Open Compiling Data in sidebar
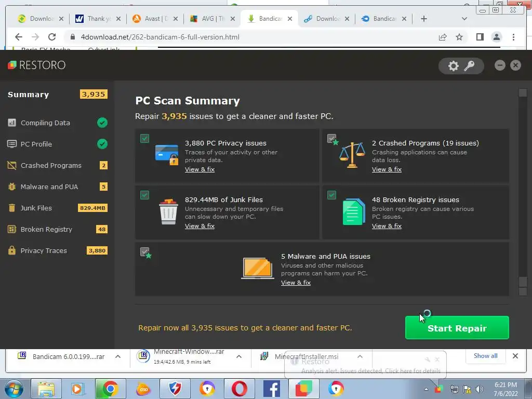The image size is (532, 399). tap(57, 123)
